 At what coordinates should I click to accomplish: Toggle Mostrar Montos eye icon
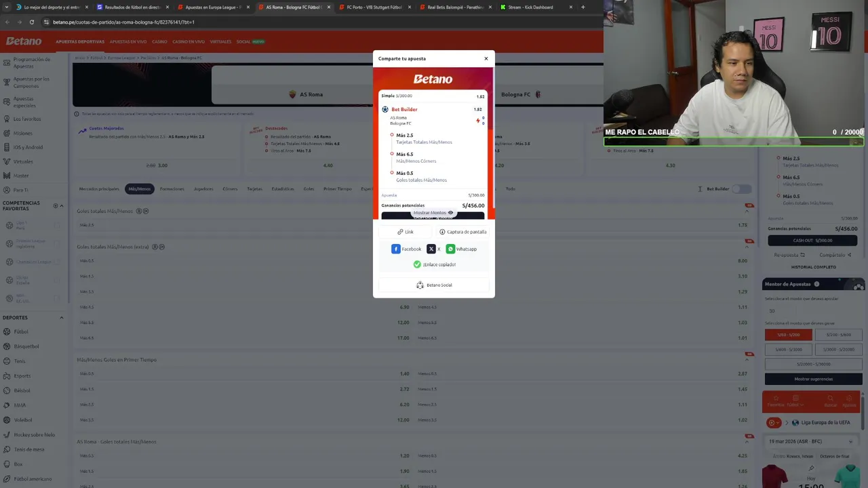pyautogui.click(x=450, y=213)
